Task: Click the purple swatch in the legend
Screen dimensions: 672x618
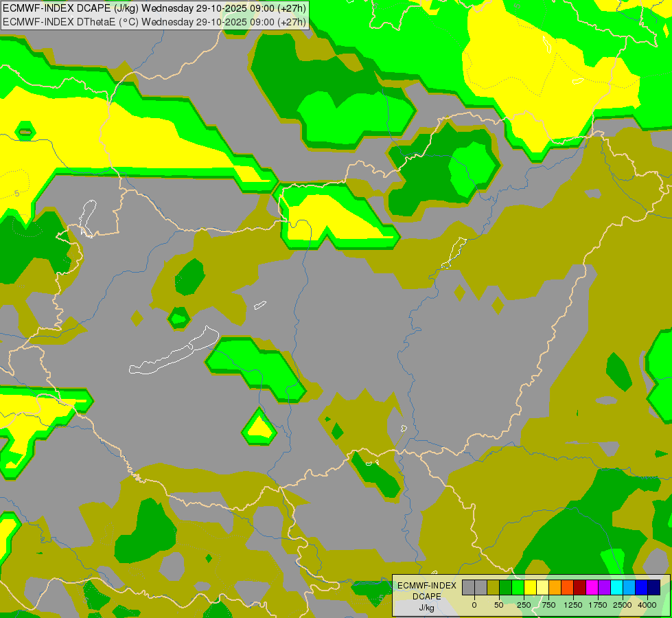Action: click(x=604, y=587)
